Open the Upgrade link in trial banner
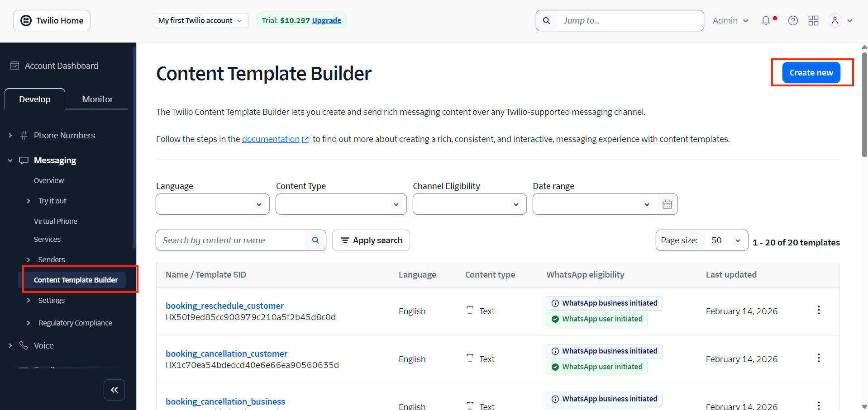Viewport: 868px width, 410px height. [x=327, y=20]
